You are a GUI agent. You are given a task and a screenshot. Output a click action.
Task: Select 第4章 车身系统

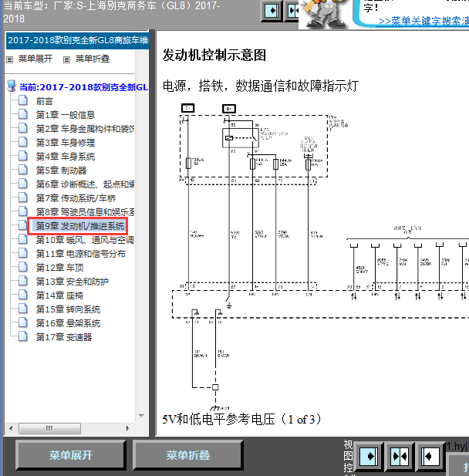click(x=66, y=157)
